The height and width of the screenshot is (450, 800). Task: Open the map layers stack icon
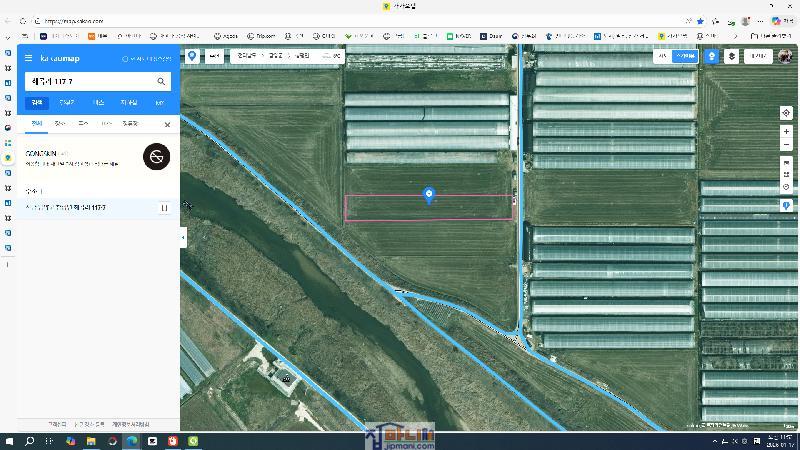pyautogui.click(x=732, y=57)
